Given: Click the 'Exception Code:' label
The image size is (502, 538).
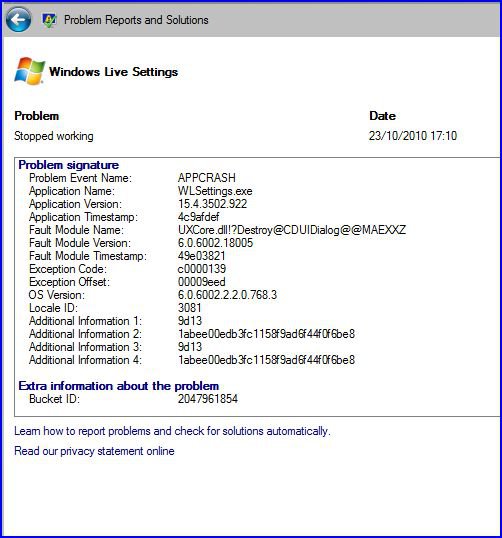Looking at the screenshot, I should tap(68, 269).
